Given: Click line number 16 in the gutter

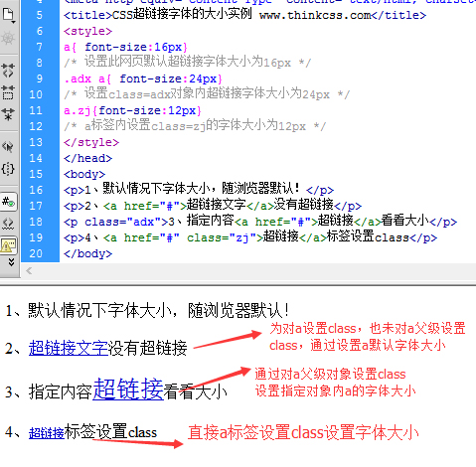Looking at the screenshot, I should pos(36,190).
